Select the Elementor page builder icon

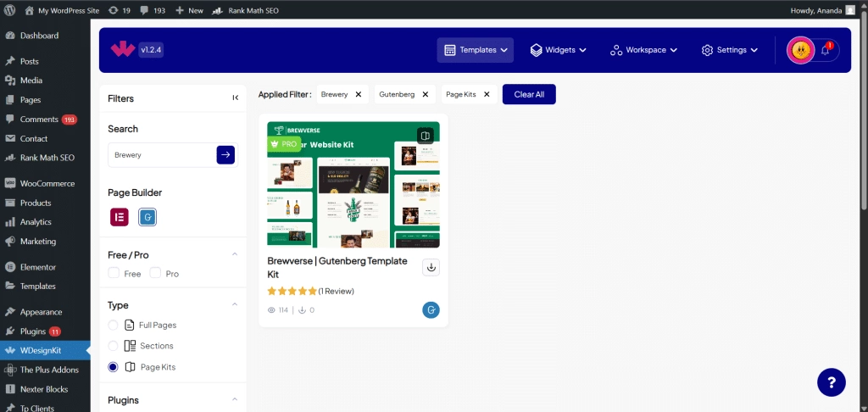click(x=119, y=217)
